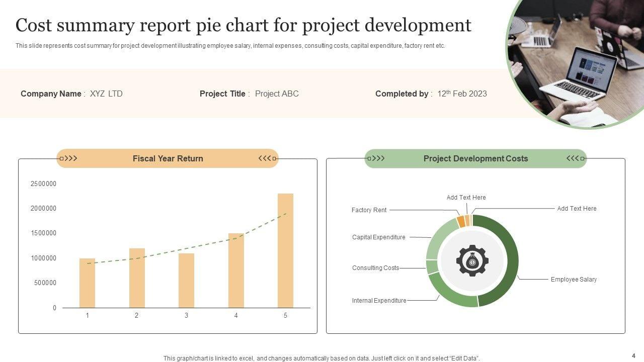Select the bar for year 4
The width and height of the screenshot is (644, 362).
[x=236, y=270]
